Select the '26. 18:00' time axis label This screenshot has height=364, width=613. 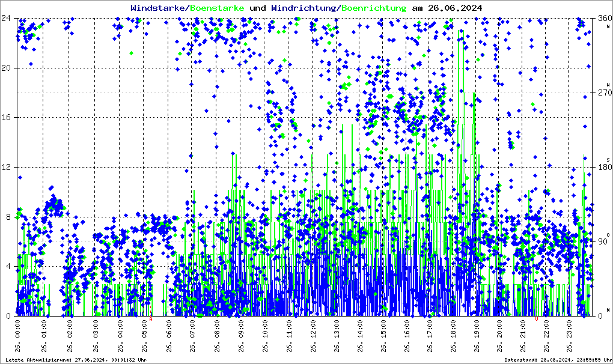coord(453,336)
